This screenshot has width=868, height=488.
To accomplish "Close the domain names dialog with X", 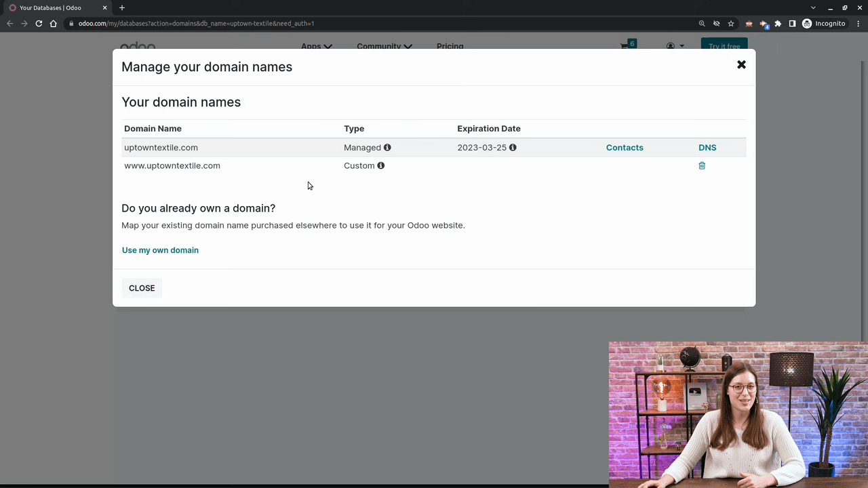I will (x=741, y=64).
